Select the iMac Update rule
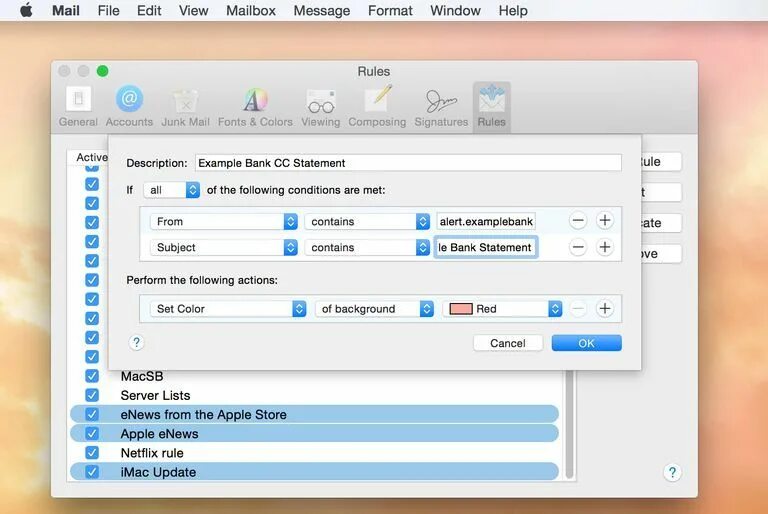 (x=314, y=472)
